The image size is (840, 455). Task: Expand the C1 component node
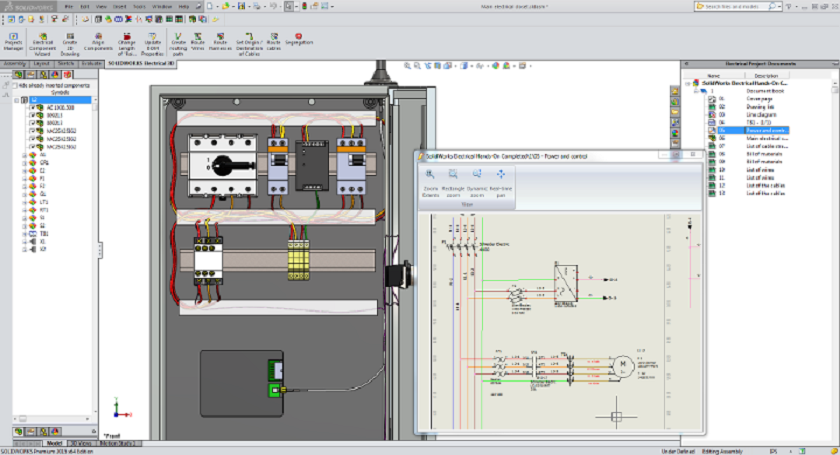tap(24, 170)
